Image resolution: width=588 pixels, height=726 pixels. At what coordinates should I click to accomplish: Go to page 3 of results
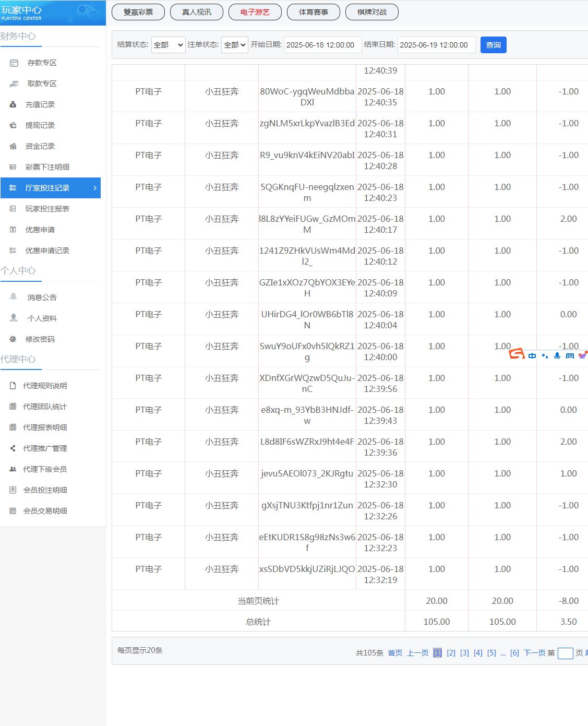click(464, 653)
